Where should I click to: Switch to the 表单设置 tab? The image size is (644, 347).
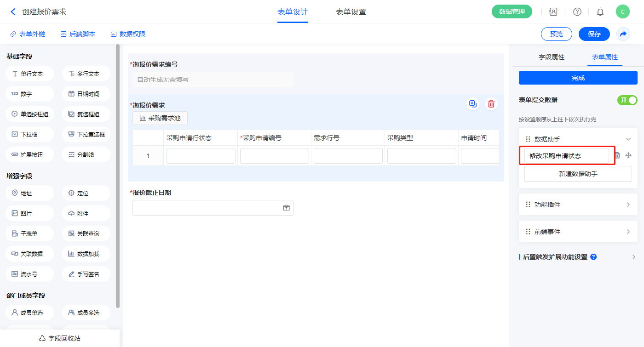click(x=351, y=12)
